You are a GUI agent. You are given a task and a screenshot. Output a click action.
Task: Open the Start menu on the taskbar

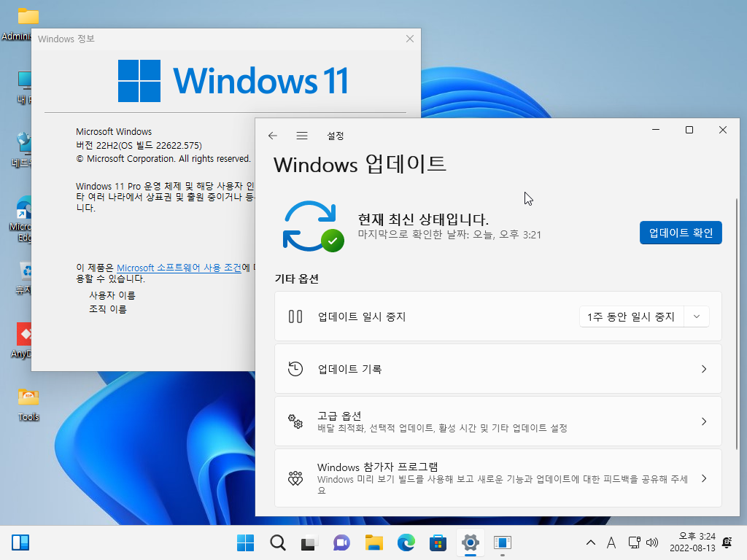(245, 542)
